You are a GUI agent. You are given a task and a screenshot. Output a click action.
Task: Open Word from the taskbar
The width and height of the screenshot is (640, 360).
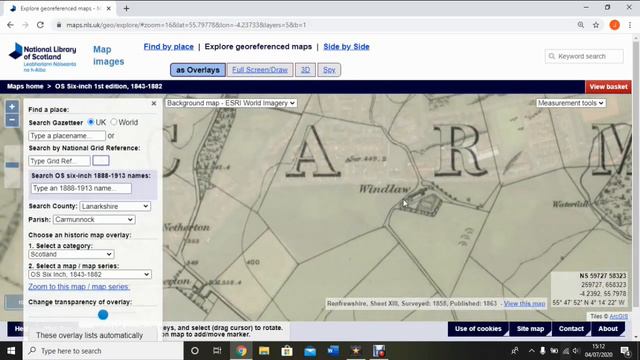pyautogui.click(x=333, y=351)
